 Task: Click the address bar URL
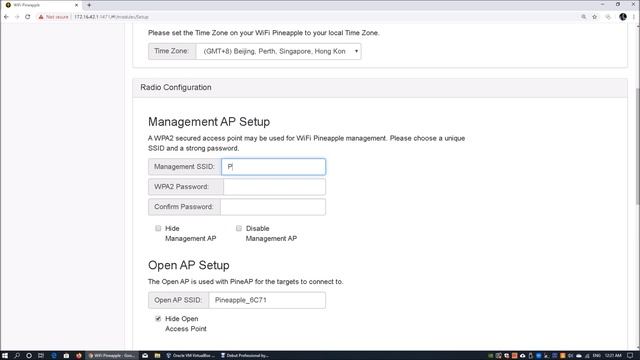111,17
